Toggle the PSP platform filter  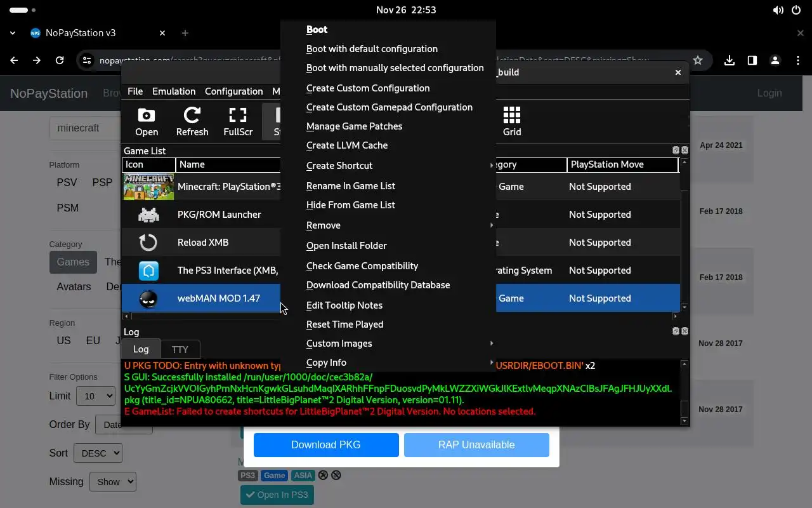pyautogui.click(x=102, y=182)
